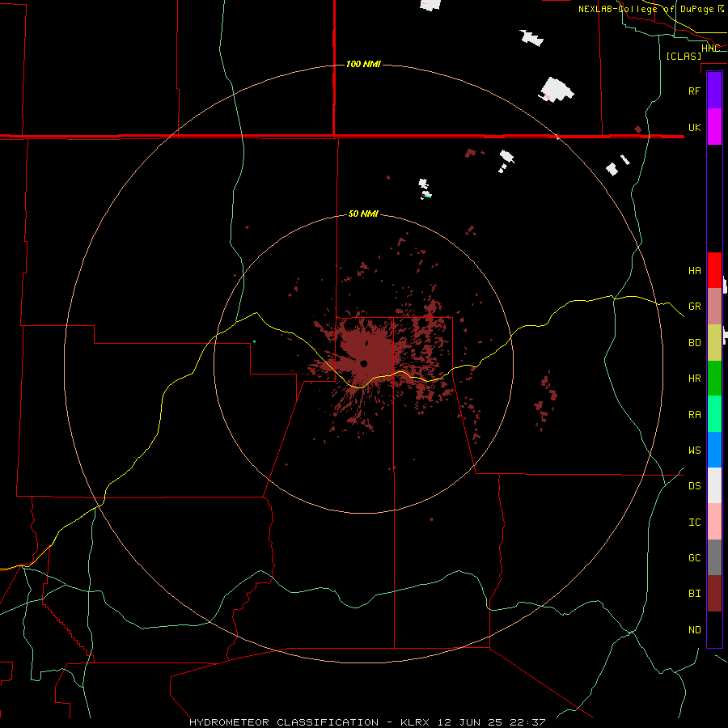Click the RA legend label
This screenshot has width=728, height=728.
pos(694,415)
